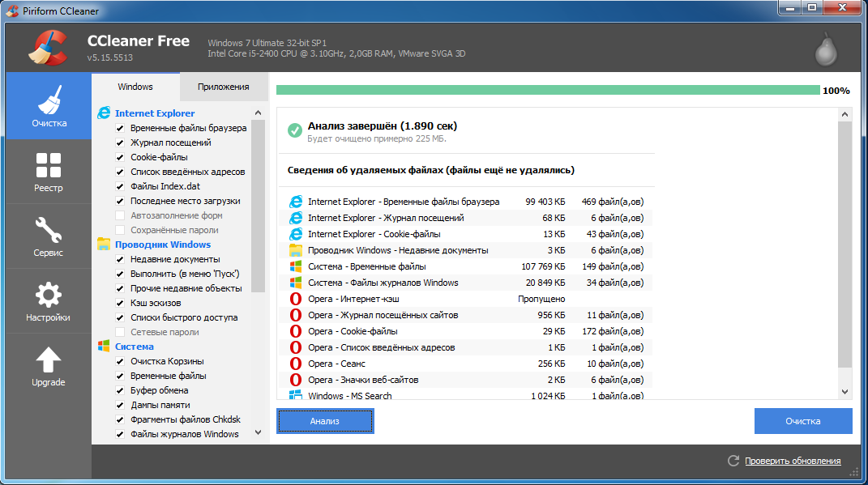Click IE icon beside Cookie-файлы result row
868x485 pixels.
296,234
